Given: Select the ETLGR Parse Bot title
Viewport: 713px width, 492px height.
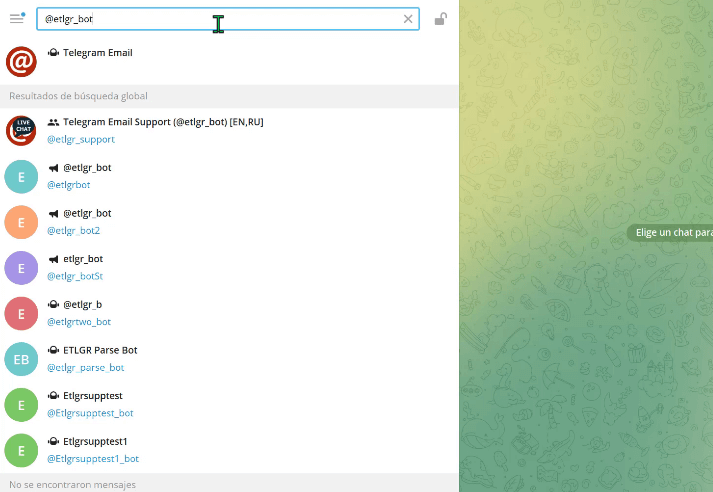Looking at the screenshot, I should [100, 350].
